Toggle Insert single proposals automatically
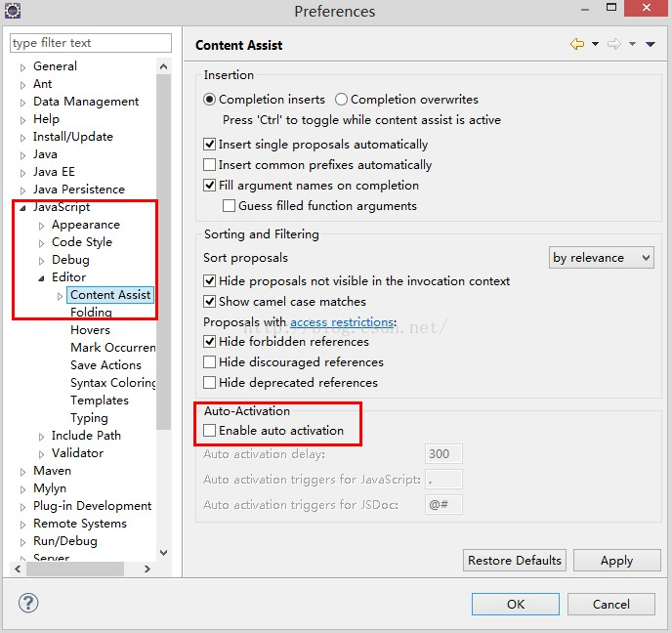 (x=209, y=144)
